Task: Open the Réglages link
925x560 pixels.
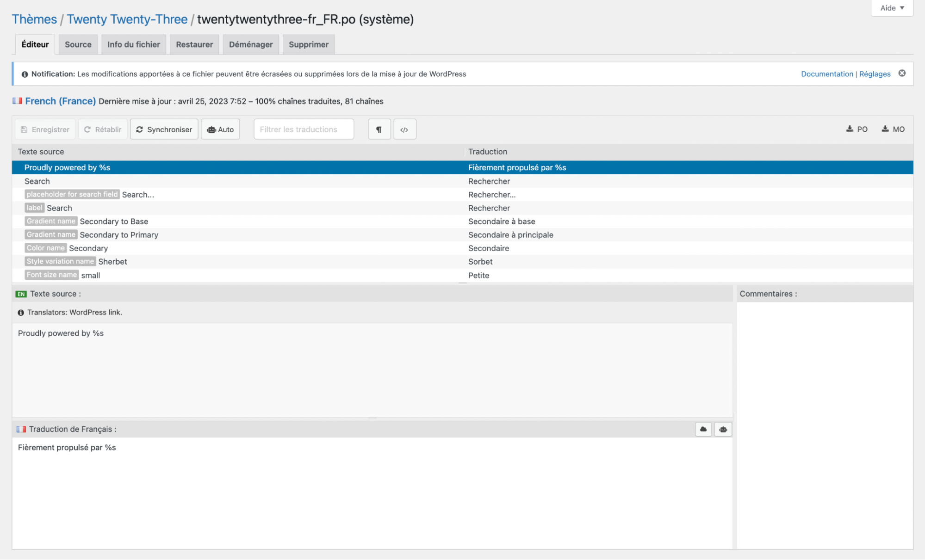Action: pos(875,74)
